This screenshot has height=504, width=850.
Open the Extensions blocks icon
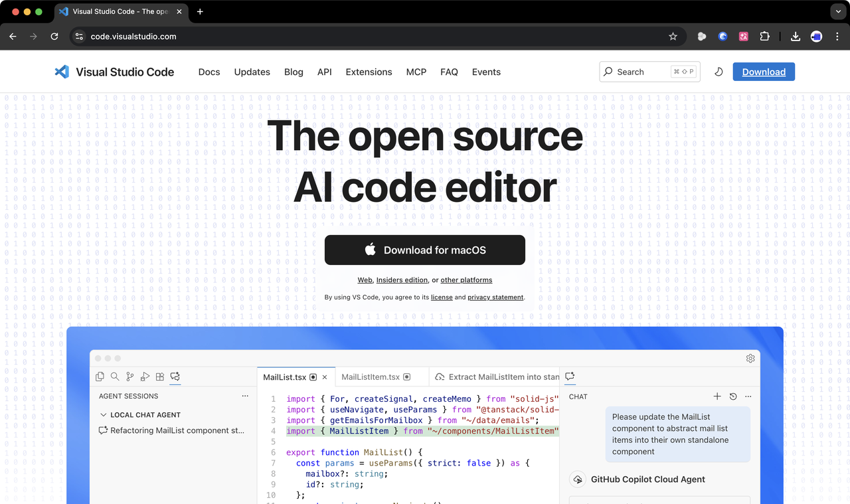[x=160, y=377]
